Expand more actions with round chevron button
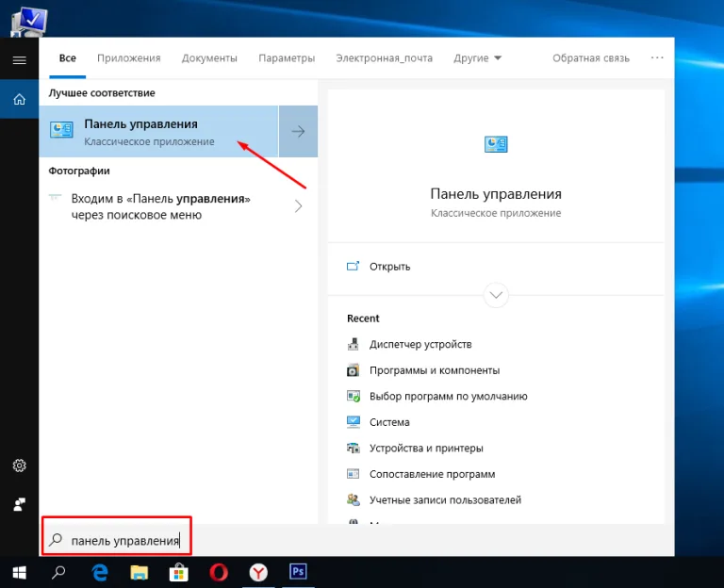This screenshot has width=724, height=588. 496,295
